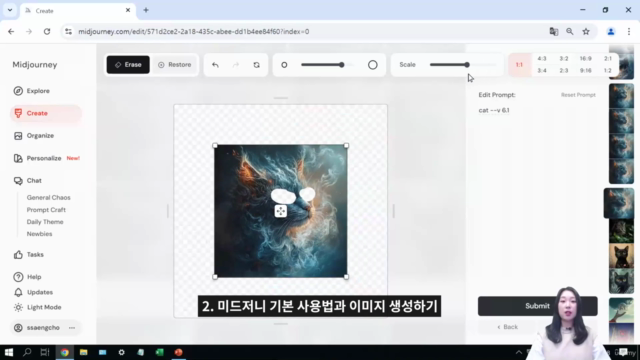
Task: Open the Personalize page
Action: (x=44, y=158)
